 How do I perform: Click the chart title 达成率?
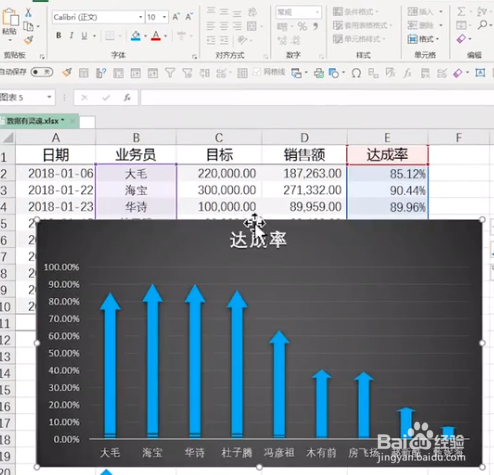click(258, 239)
